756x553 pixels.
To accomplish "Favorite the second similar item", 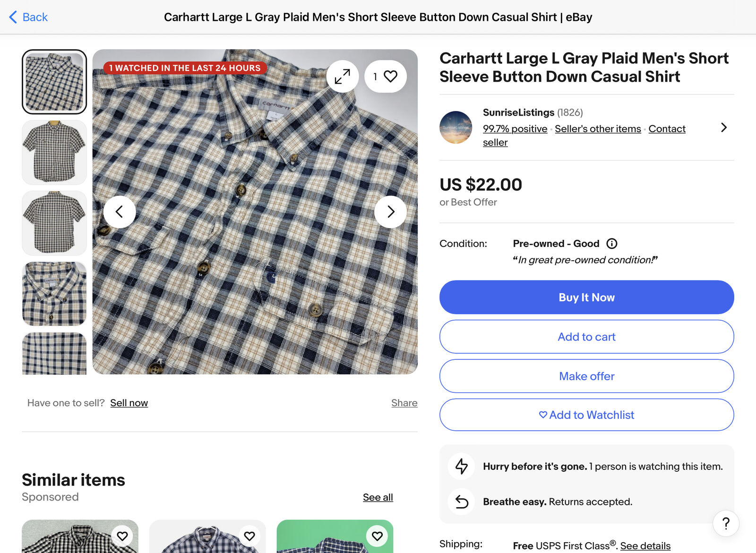I will (x=249, y=536).
